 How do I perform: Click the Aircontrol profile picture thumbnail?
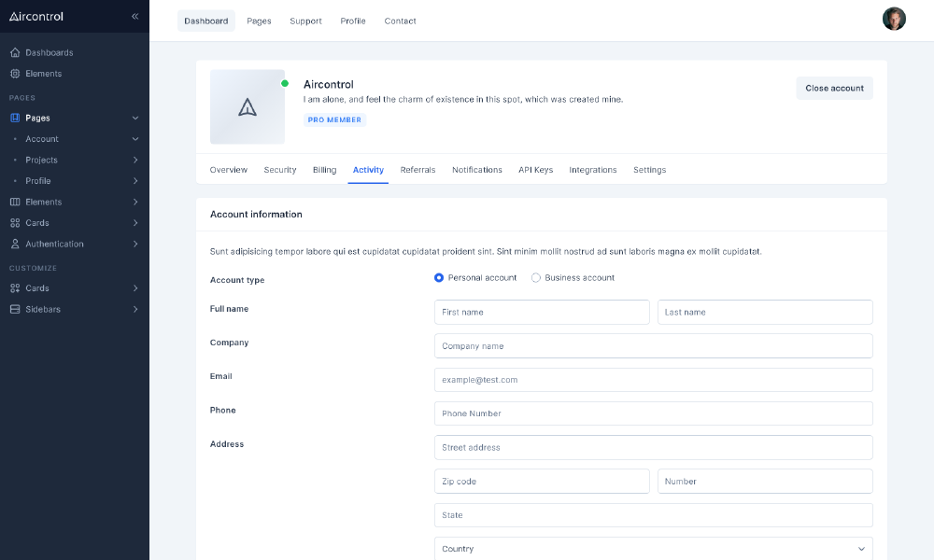248,107
